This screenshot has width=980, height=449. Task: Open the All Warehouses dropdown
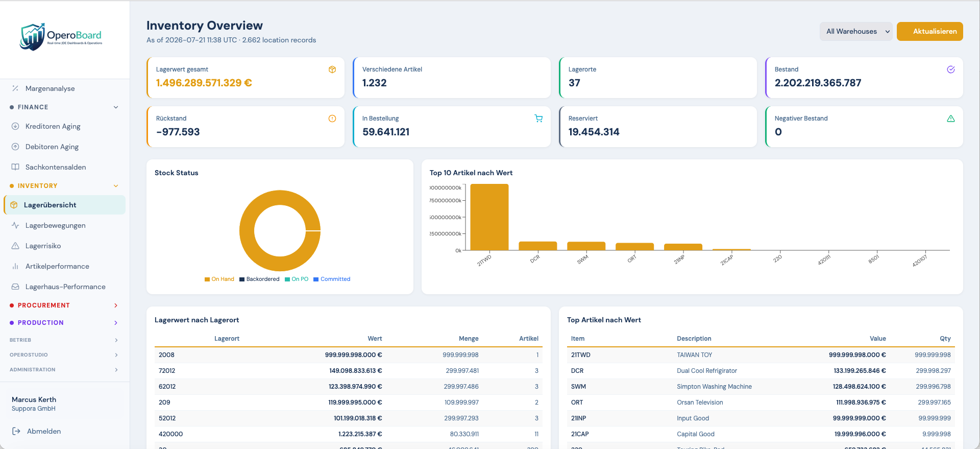(856, 31)
